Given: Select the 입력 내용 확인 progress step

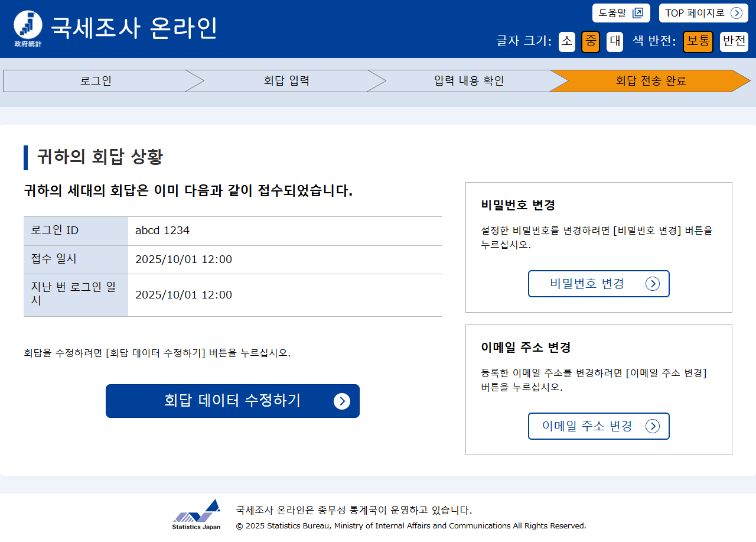Looking at the screenshot, I should (469, 81).
